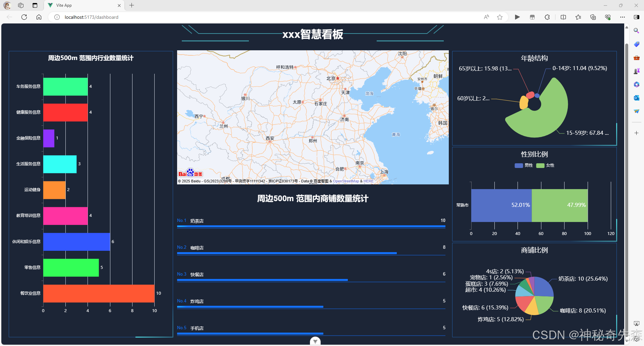Open sidebar games icon
The width and height of the screenshot is (644, 346).
click(x=636, y=71)
